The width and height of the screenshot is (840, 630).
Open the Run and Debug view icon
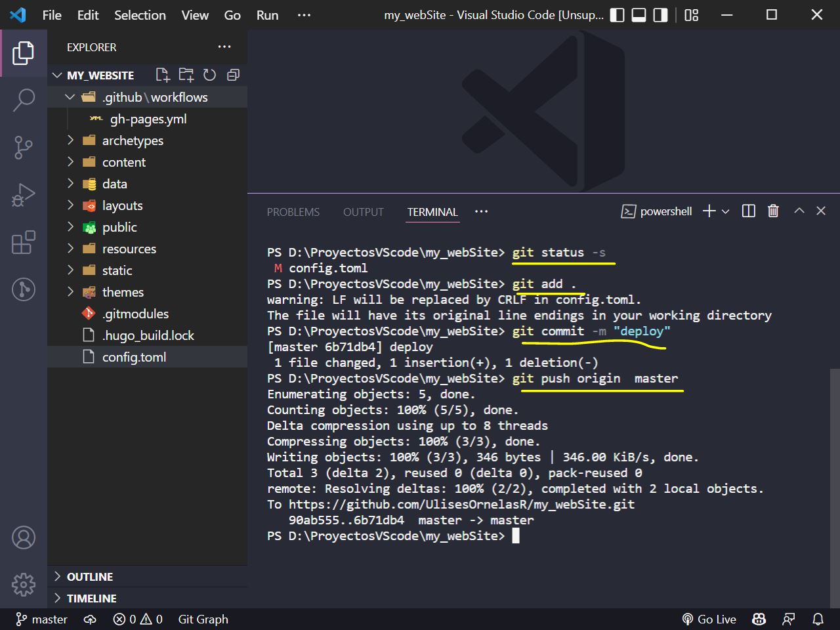24,195
